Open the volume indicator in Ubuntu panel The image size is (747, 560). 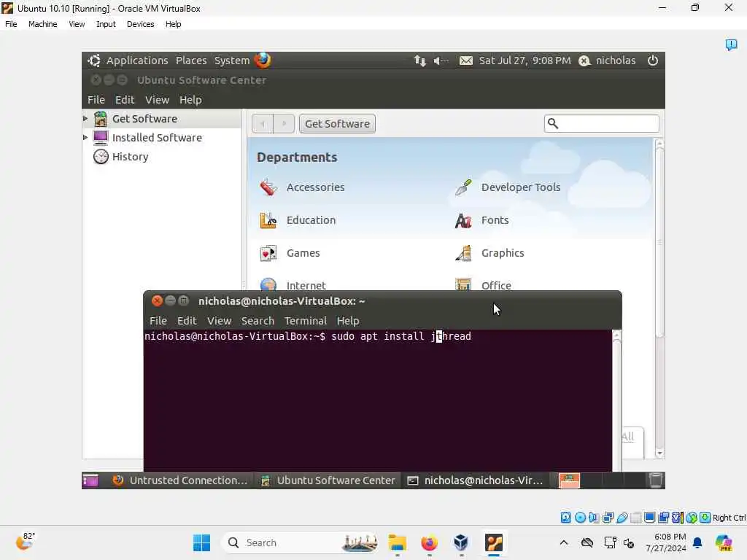pos(441,61)
